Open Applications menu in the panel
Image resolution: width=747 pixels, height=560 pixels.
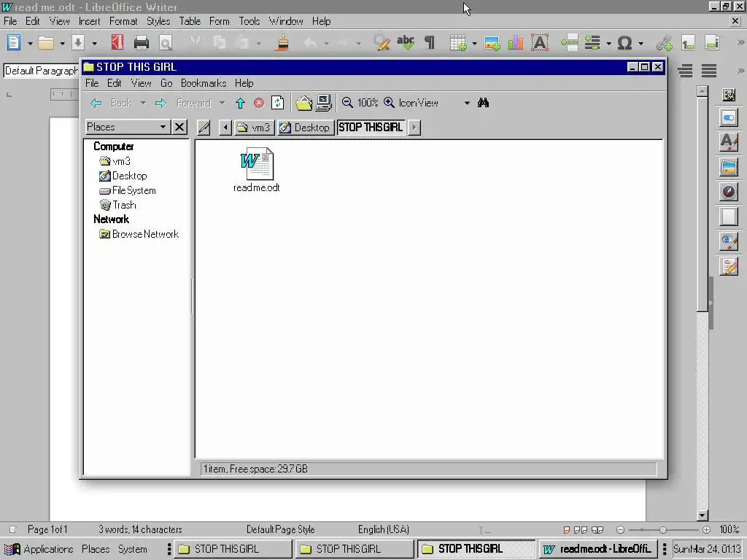[x=39, y=549]
